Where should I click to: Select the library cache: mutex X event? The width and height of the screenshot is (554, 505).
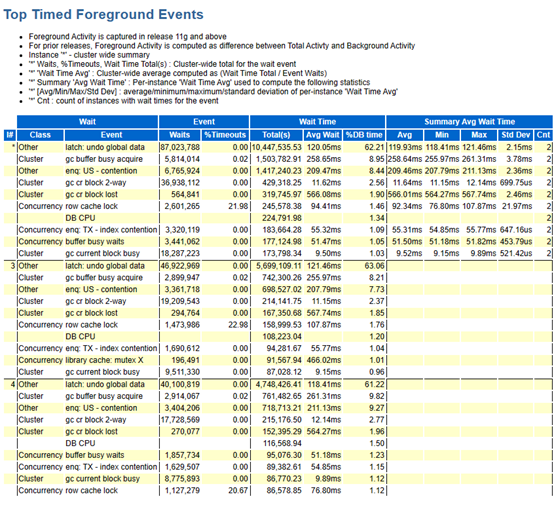(104, 360)
